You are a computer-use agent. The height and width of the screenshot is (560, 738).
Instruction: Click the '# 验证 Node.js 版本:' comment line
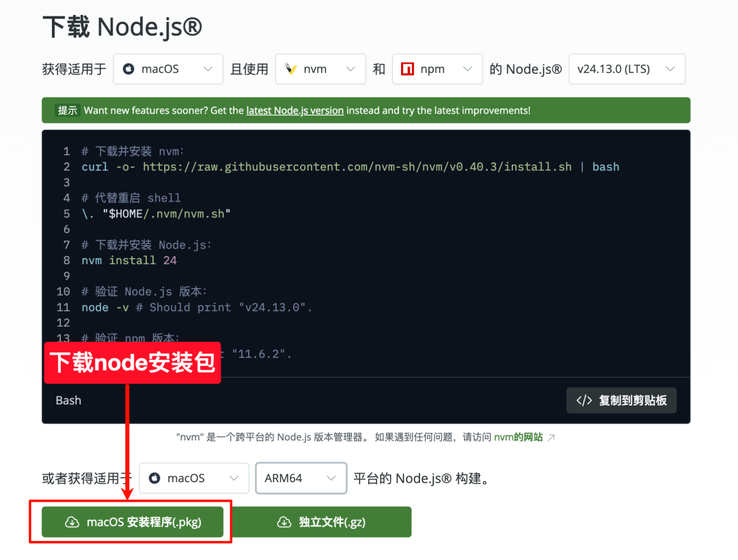coord(144,292)
